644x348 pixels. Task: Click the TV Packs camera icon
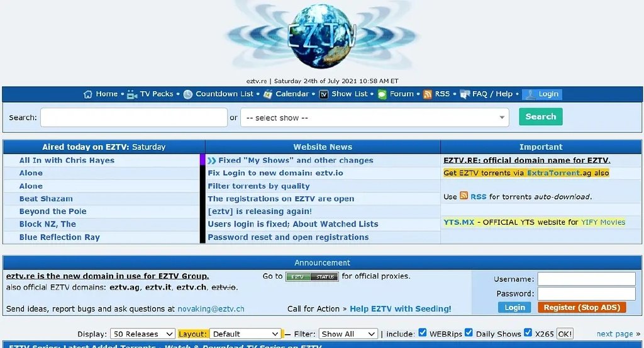[x=132, y=94]
